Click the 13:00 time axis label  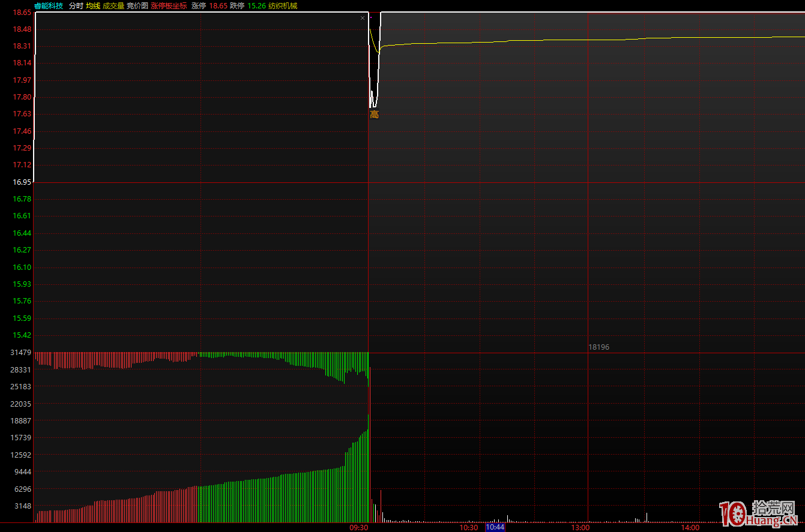[x=580, y=527]
